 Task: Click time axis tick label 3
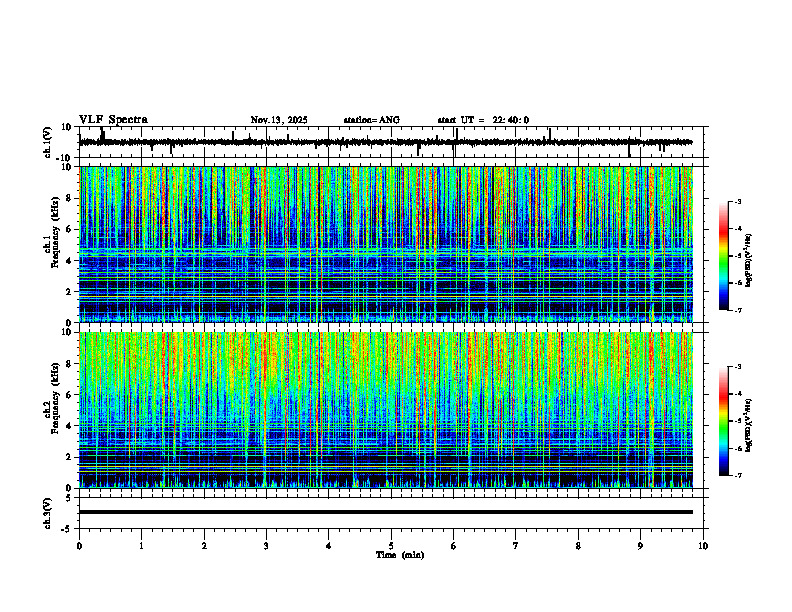(x=266, y=546)
